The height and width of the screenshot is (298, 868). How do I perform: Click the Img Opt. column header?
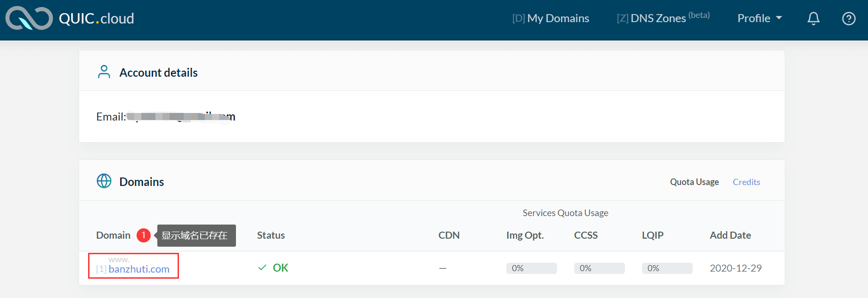(525, 235)
